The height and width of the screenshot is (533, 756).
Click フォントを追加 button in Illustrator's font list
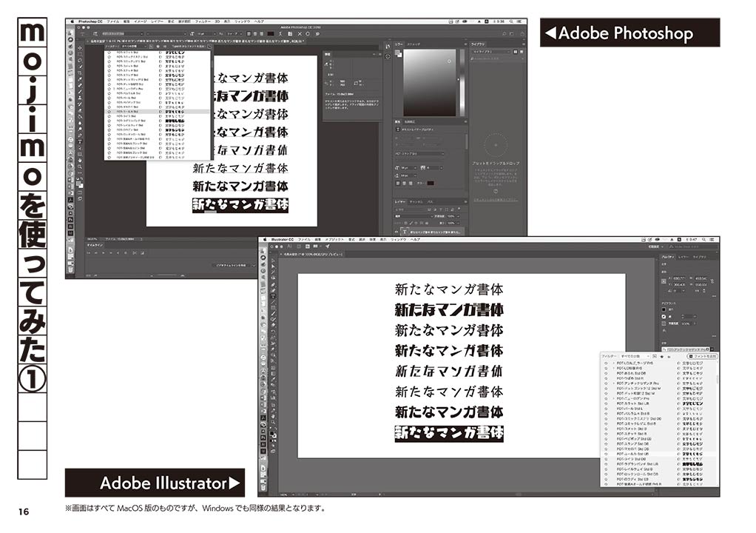[x=702, y=357]
